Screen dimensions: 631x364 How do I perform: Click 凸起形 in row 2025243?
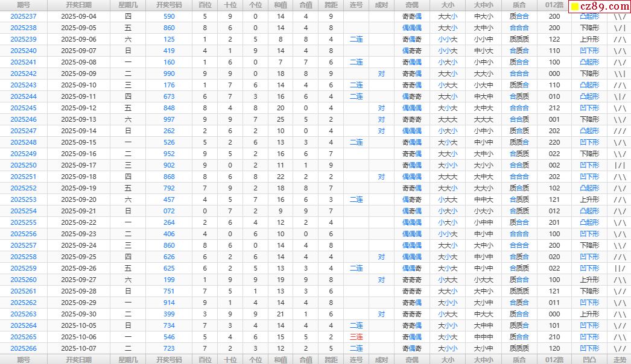(589, 85)
